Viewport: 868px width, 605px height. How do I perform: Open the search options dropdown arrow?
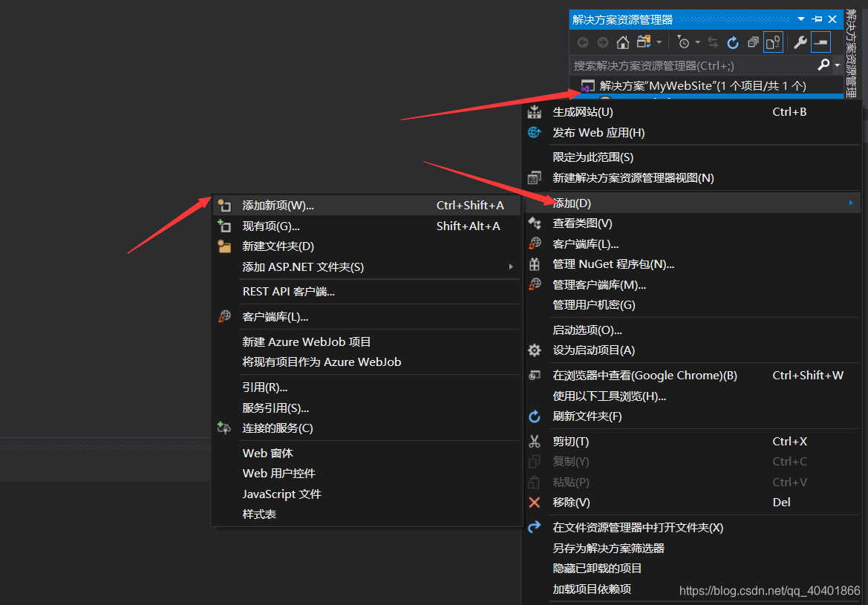click(837, 66)
